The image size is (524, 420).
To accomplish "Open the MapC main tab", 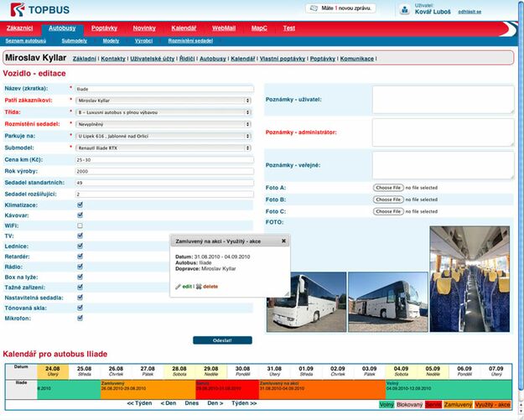I will coord(259,29).
